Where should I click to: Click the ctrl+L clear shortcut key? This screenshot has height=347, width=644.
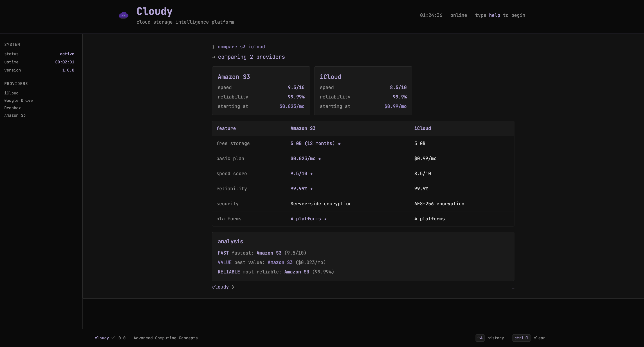(x=521, y=338)
